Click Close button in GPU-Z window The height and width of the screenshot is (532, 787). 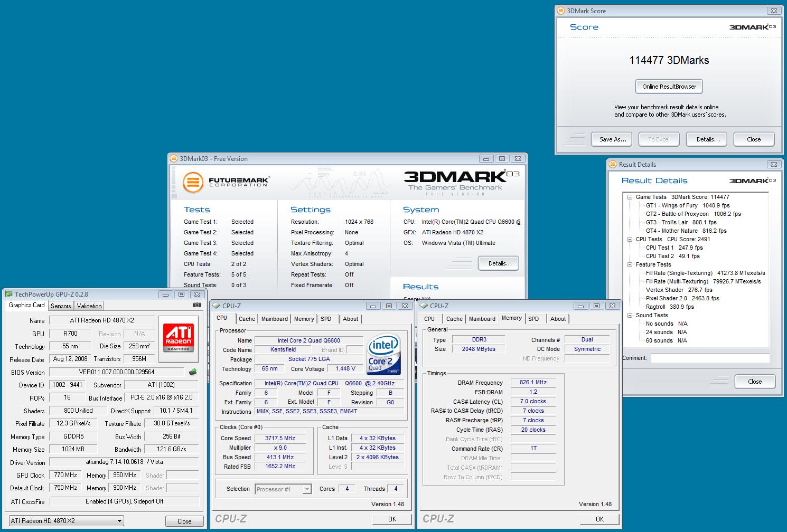(x=184, y=521)
